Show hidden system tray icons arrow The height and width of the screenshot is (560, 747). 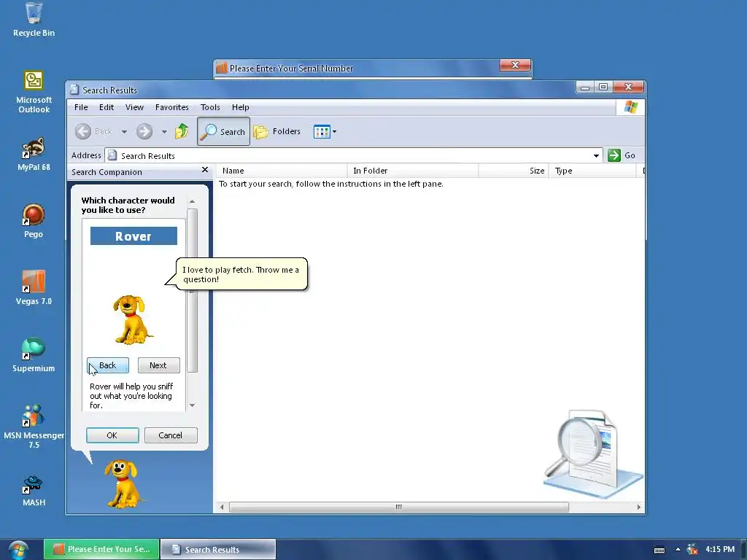[x=678, y=549]
